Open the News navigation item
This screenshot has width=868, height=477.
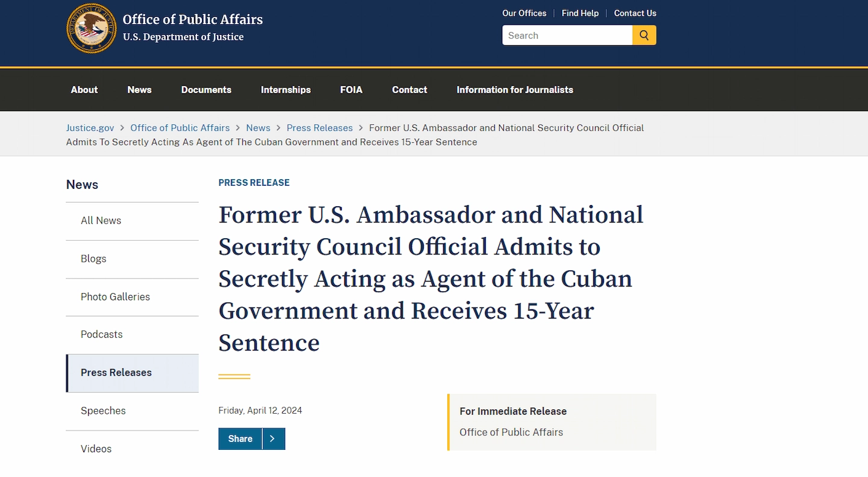click(139, 90)
